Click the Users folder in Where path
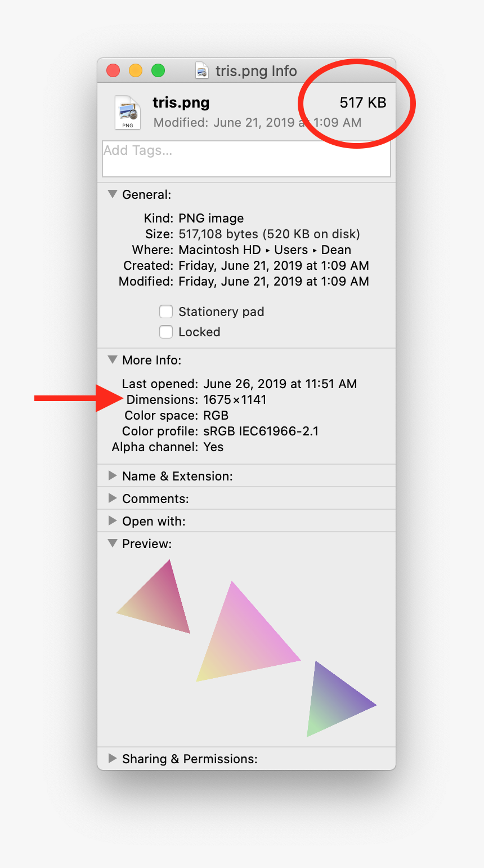This screenshot has height=868, width=484. (x=291, y=250)
